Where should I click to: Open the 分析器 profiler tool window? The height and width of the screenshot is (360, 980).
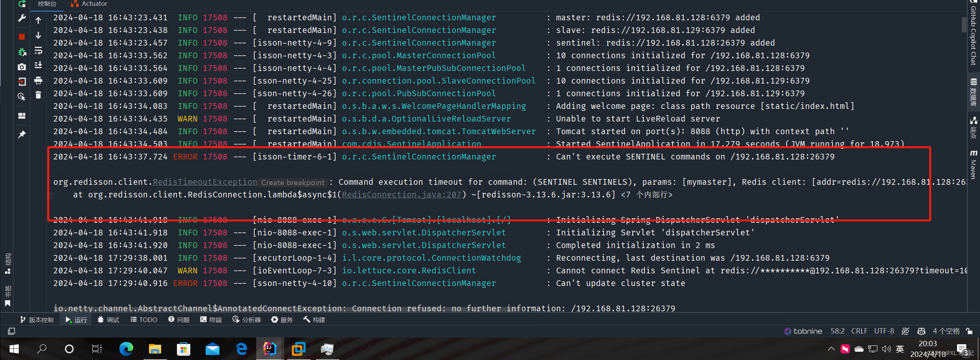coord(247,320)
